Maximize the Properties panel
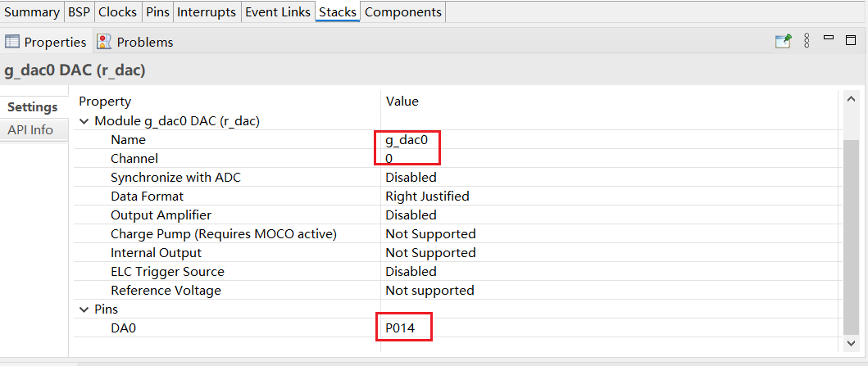The height and width of the screenshot is (366, 868). (852, 39)
